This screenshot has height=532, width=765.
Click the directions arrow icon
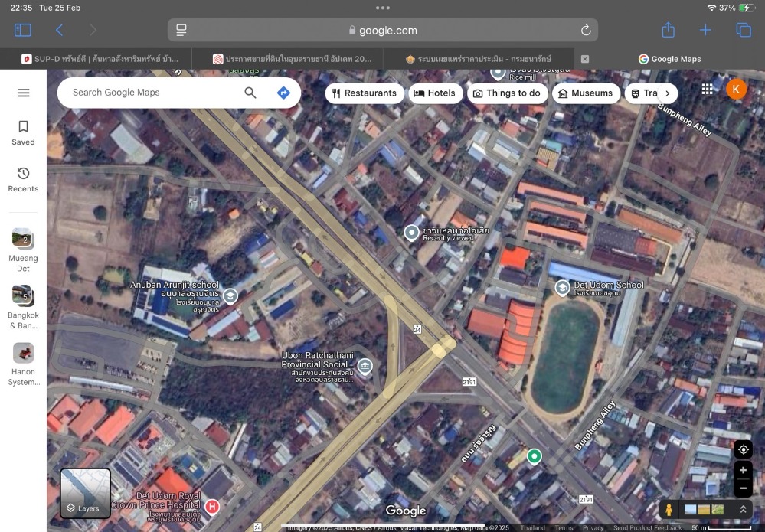283,93
